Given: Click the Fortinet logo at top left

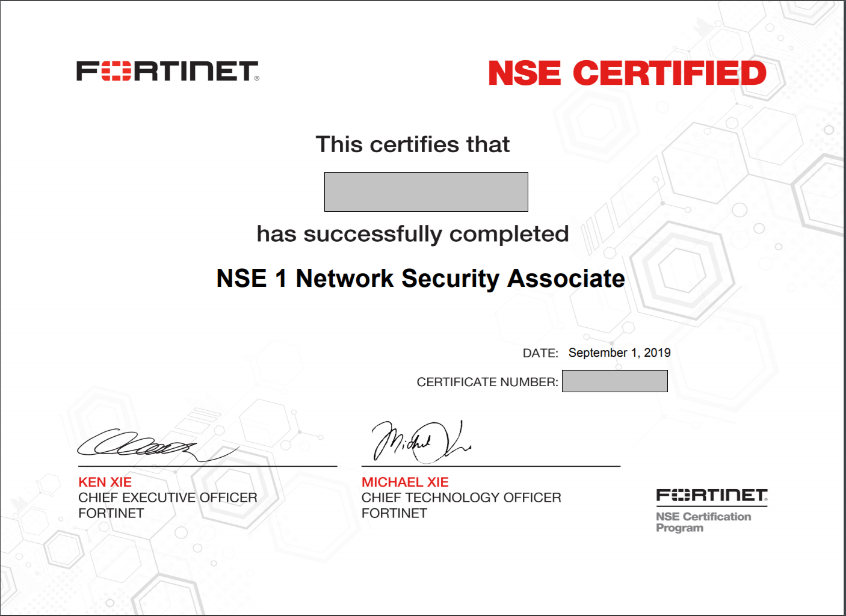Looking at the screenshot, I should 167,71.
